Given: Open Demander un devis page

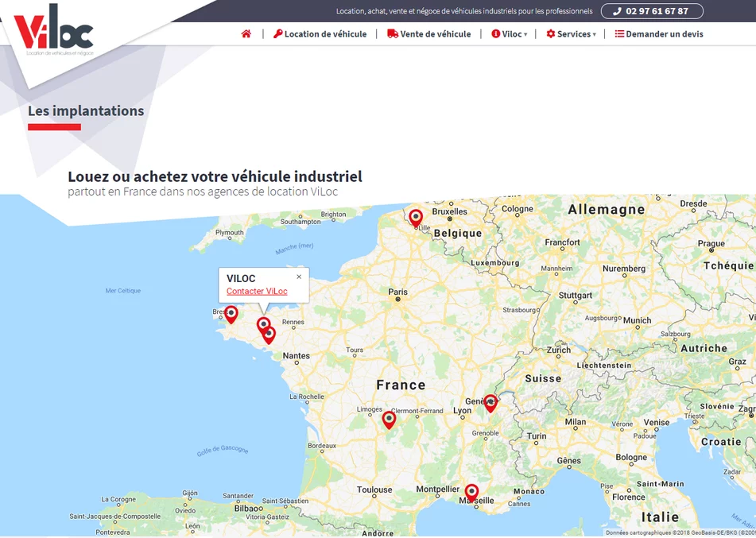Looking at the screenshot, I should point(659,34).
